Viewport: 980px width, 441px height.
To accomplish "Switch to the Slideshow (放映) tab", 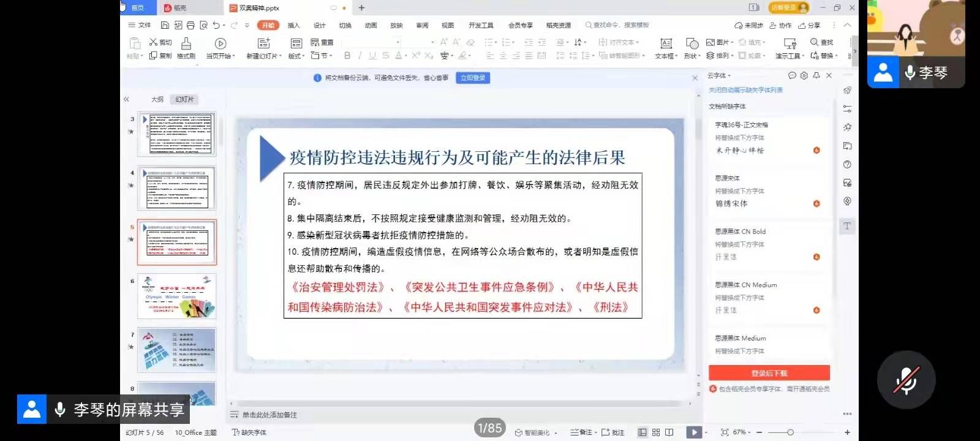I will tap(396, 25).
